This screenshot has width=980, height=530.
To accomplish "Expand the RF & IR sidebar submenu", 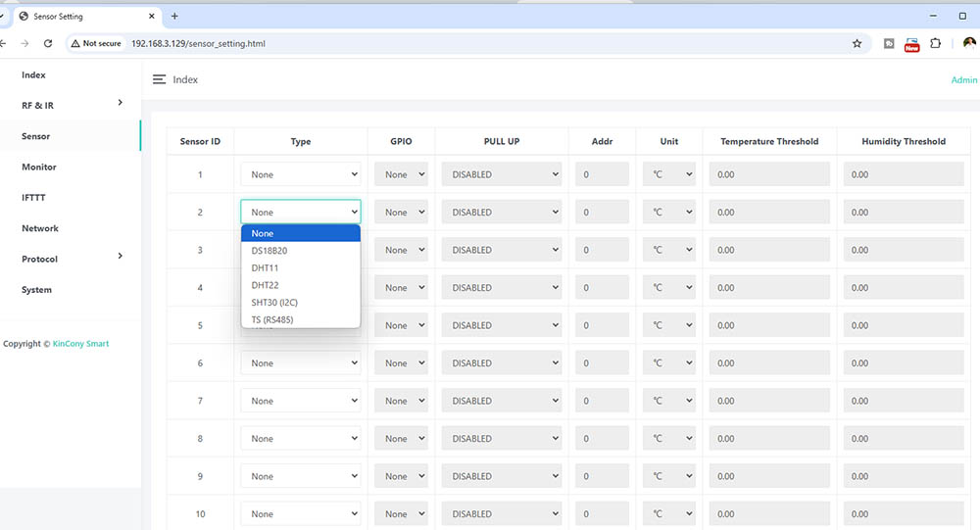I will 121,103.
